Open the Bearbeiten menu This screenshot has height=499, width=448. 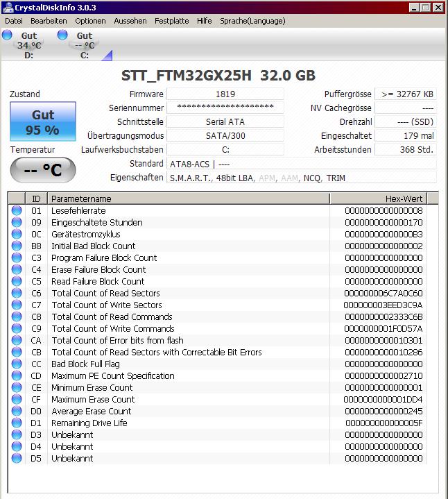pyautogui.click(x=49, y=21)
